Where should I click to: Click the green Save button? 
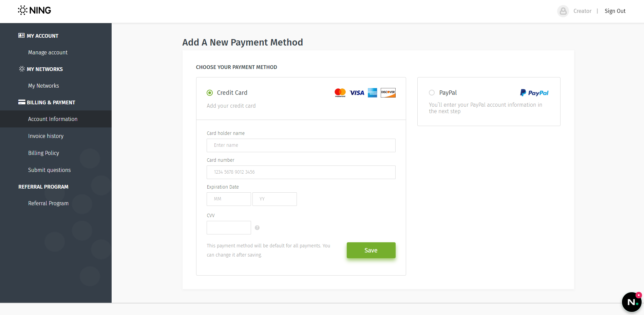[x=371, y=250]
